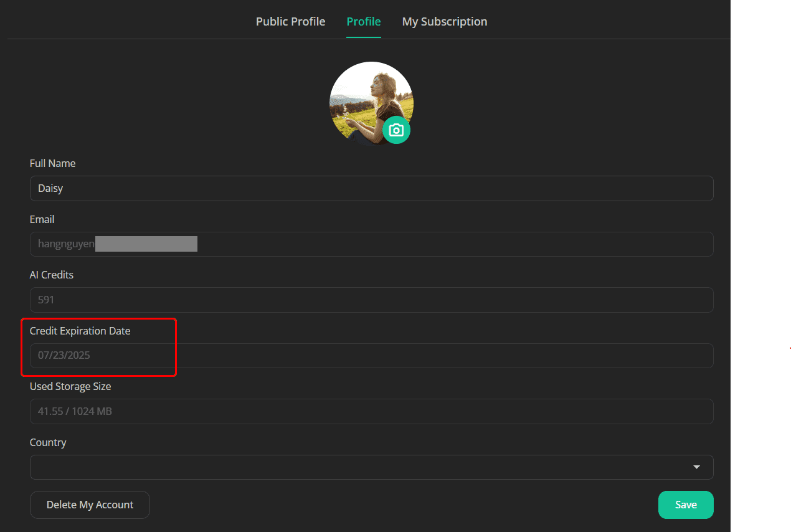Click the camera icon to change the photo
Viewport: 791px width, 532px height.
396,130
